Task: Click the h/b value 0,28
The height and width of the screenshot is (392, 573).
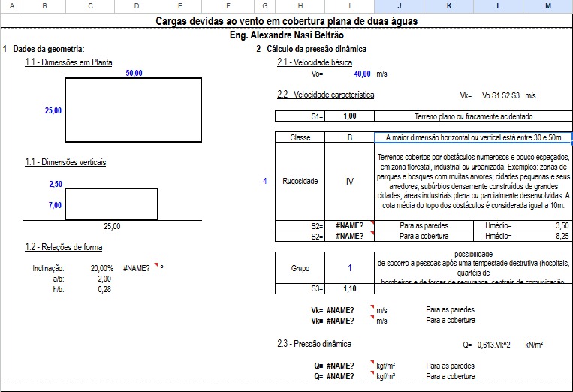Action: 104,289
